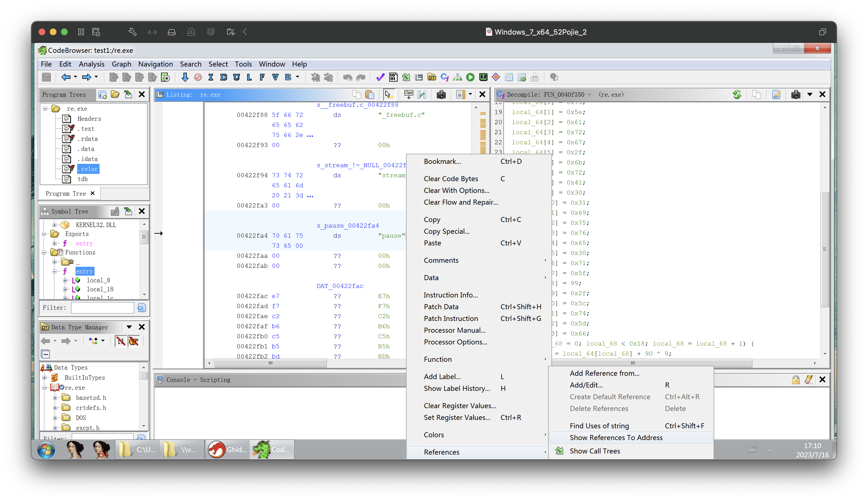Open the Analysis menu

pos(91,64)
